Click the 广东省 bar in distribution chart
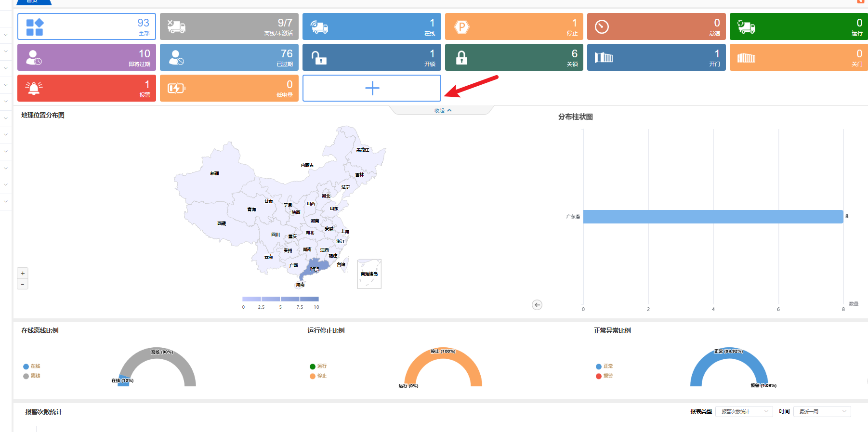The image size is (868, 432). pos(713,217)
